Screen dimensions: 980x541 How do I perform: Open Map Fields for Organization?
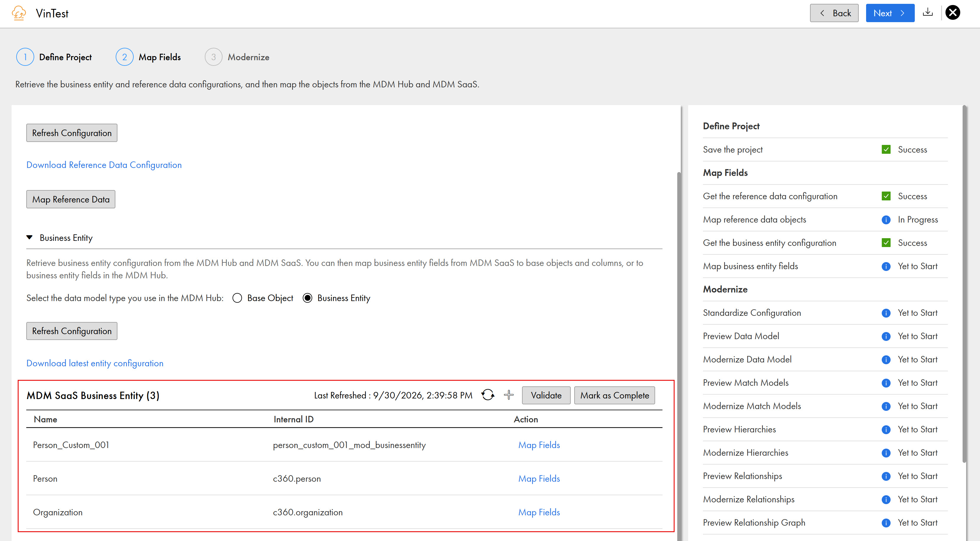pos(539,512)
